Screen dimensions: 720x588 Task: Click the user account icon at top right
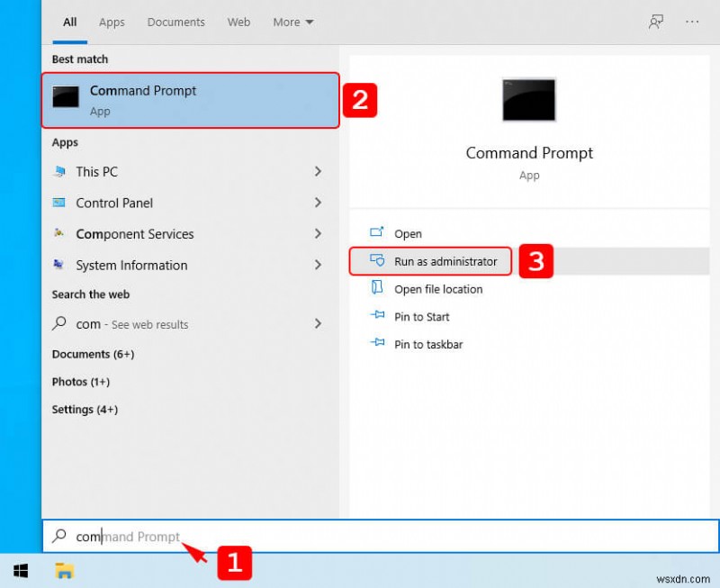656,21
